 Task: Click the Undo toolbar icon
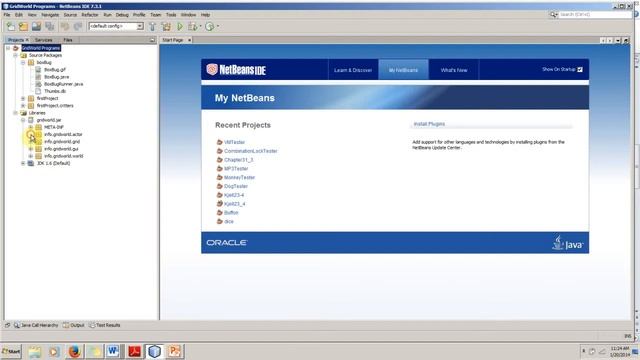[64, 27]
